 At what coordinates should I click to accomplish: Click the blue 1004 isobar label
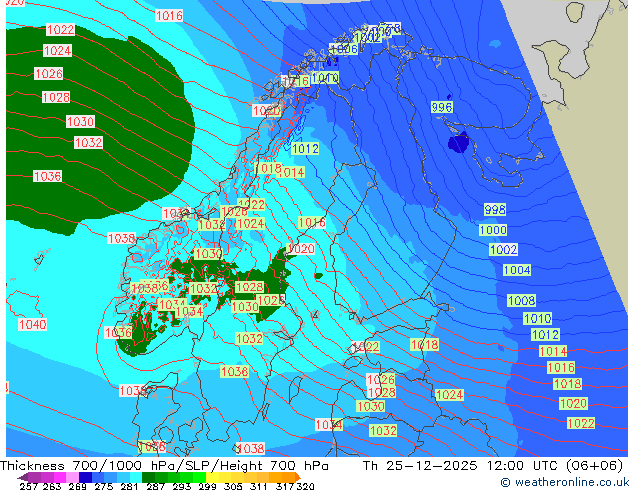click(x=517, y=270)
